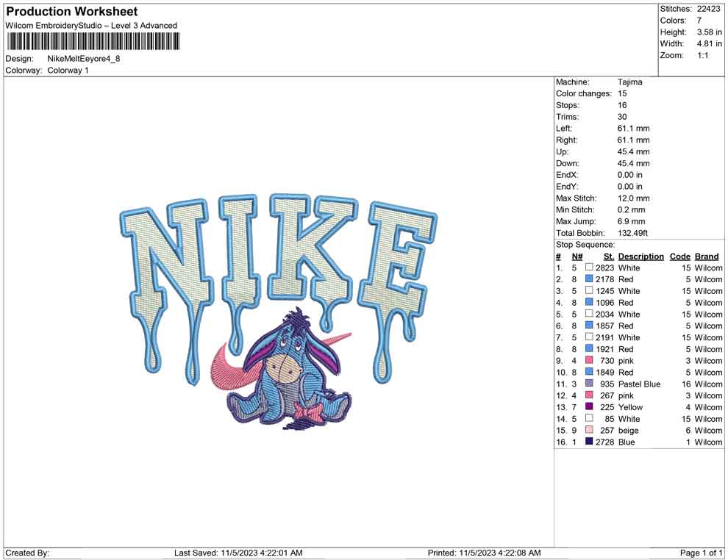This screenshot has width=728, height=560.
Task: Click the Total Bobbin value 132.49ft
Action: click(633, 233)
